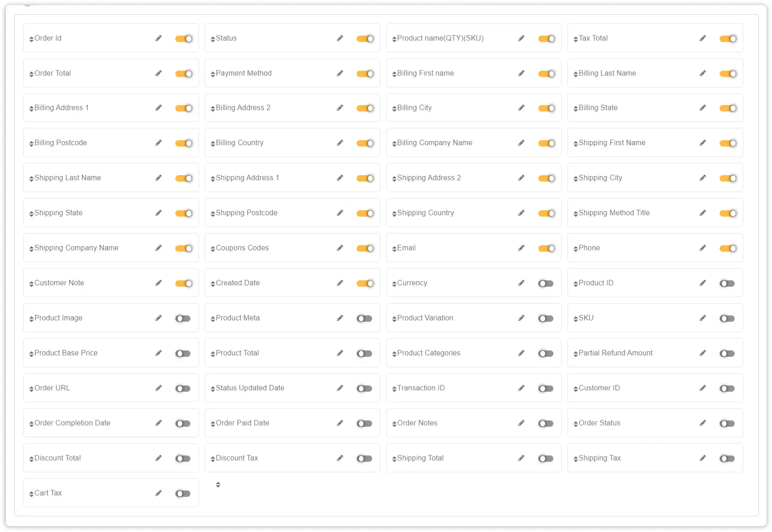This screenshot has height=532, width=772.
Task: Edit the Product Variation field name
Action: coord(521,318)
